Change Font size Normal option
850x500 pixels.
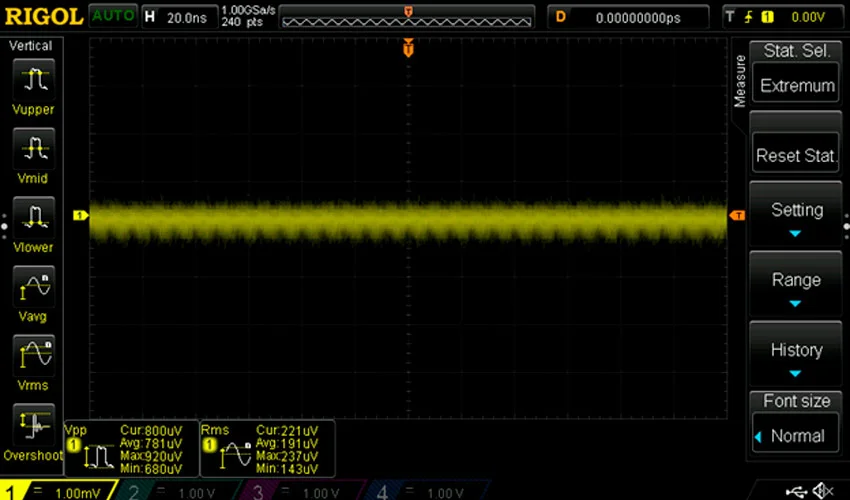coord(796,436)
